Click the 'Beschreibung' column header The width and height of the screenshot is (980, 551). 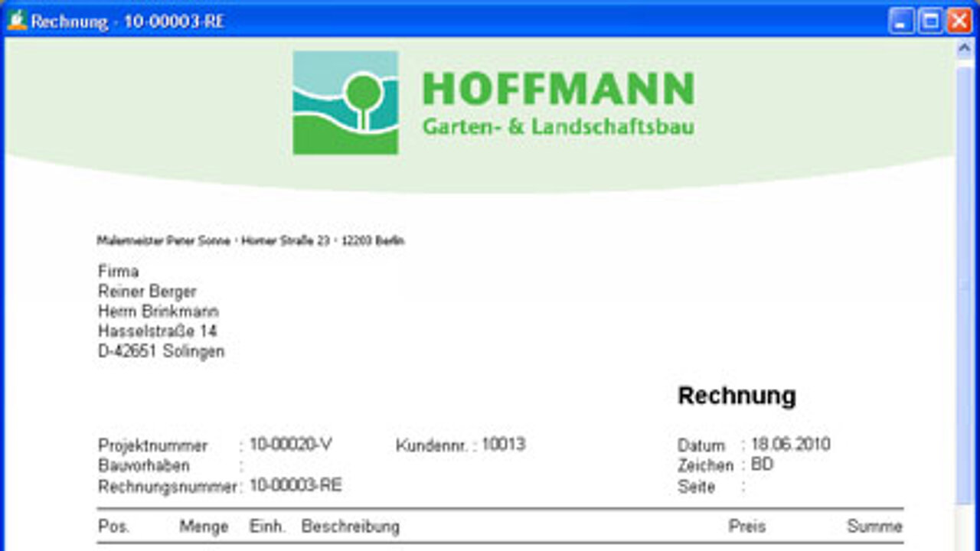tap(351, 527)
